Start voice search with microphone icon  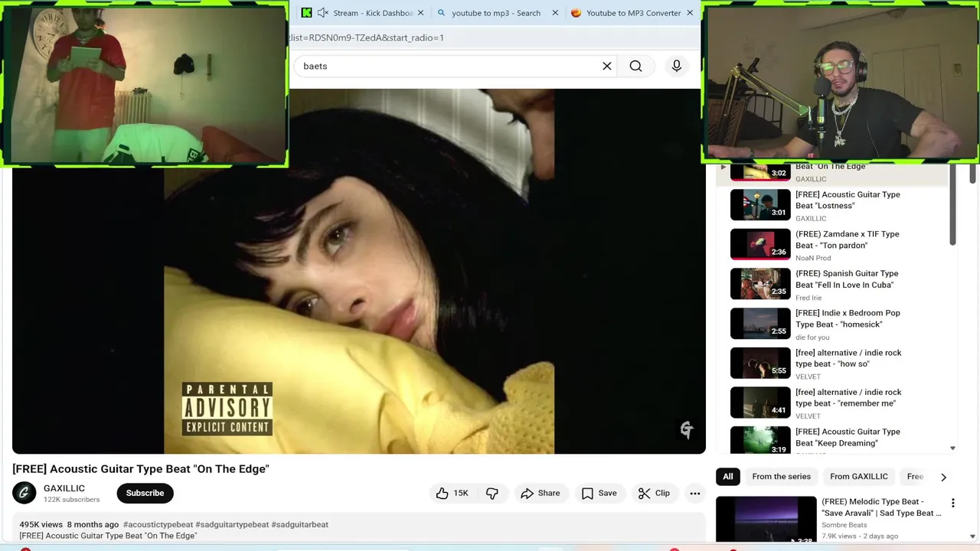click(x=677, y=66)
